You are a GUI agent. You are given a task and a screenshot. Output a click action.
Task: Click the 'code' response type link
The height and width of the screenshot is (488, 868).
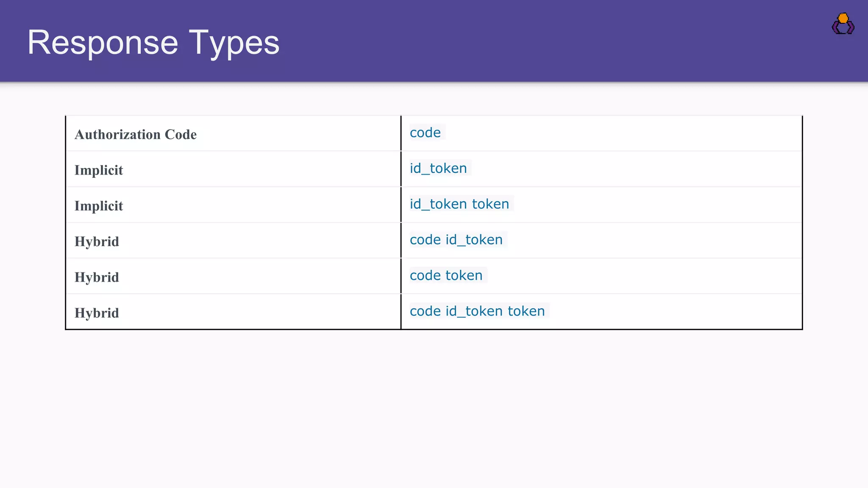pyautogui.click(x=425, y=133)
